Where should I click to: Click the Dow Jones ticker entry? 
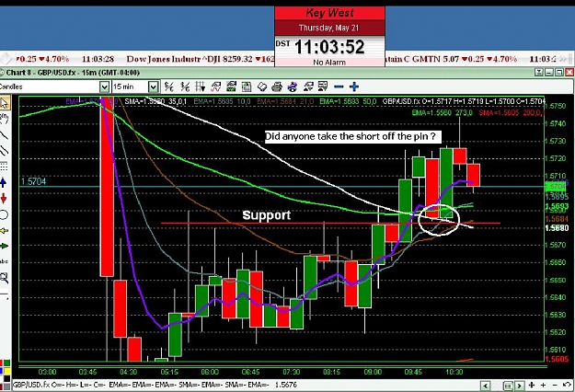201,59
